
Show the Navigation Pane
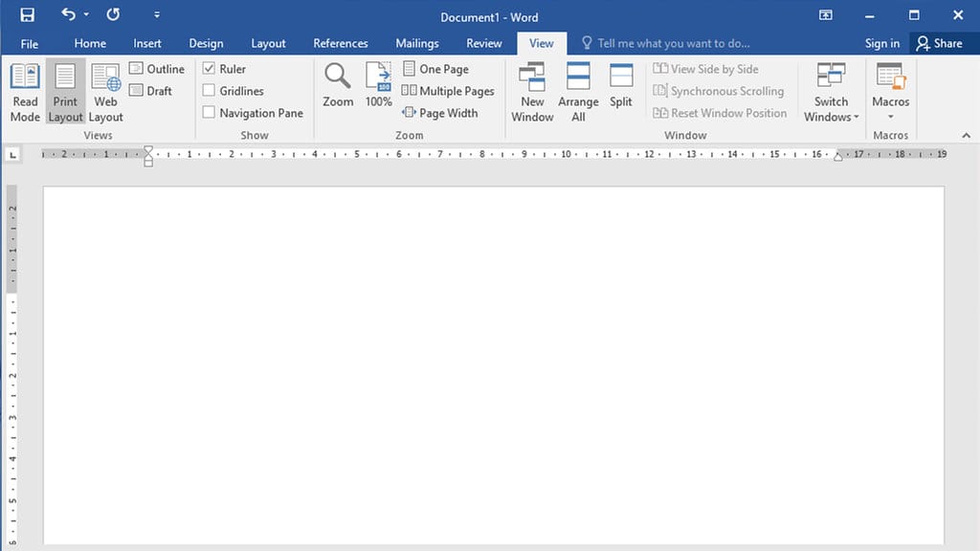pos(208,112)
